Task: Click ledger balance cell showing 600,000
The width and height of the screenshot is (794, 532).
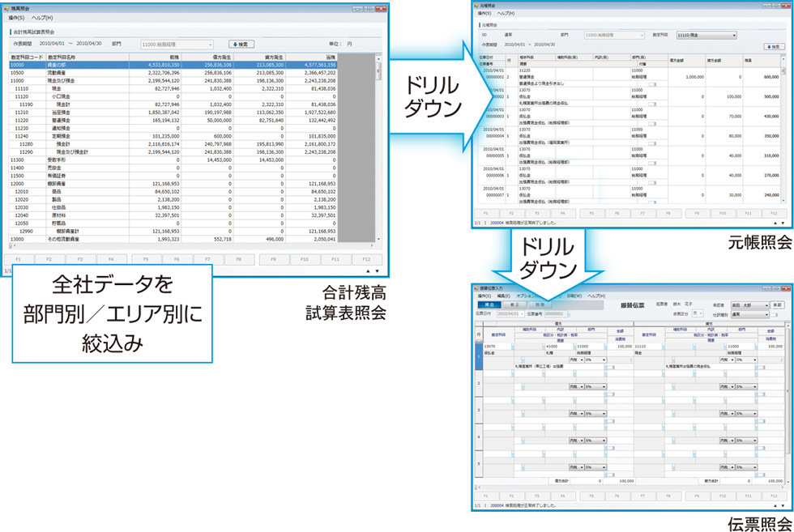Action: [x=762, y=77]
